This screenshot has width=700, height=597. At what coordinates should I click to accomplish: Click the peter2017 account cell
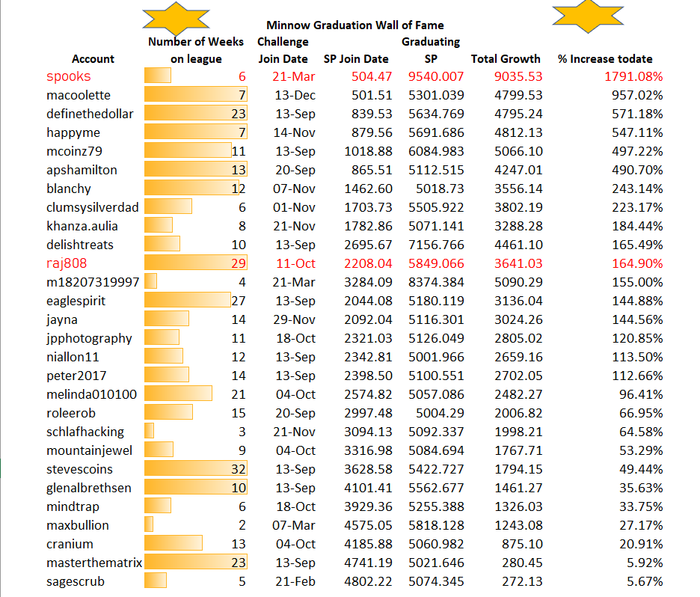tap(76, 376)
